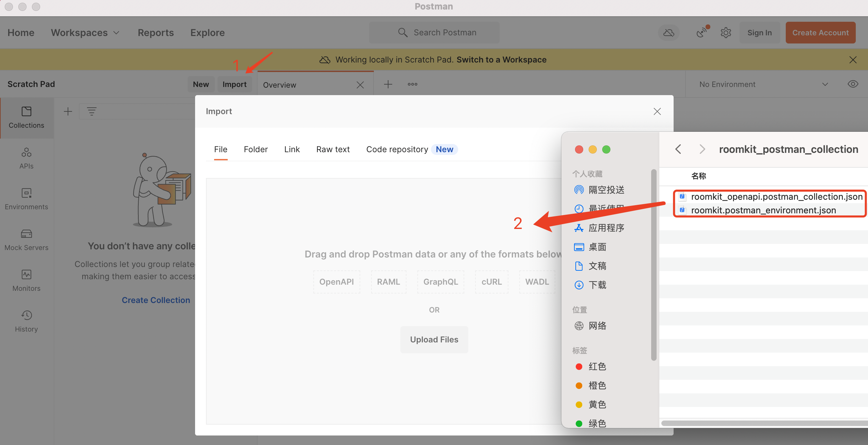Click Switch to a Workspace link
The height and width of the screenshot is (445, 868).
501,60
